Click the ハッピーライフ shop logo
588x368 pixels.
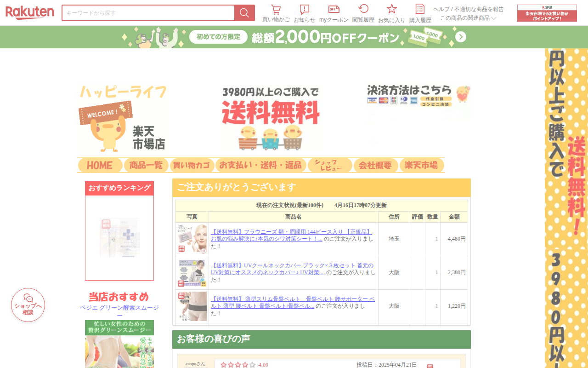(123, 118)
